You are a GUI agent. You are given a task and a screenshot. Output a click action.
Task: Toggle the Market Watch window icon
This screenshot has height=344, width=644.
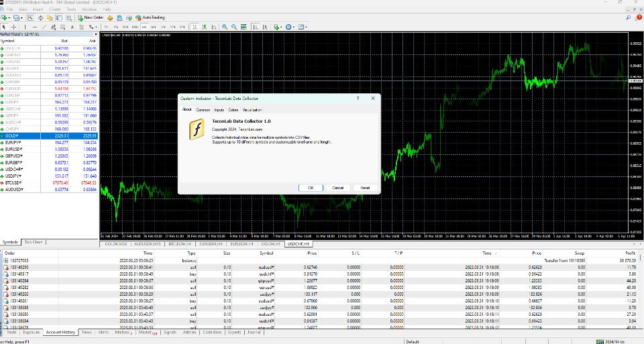[31, 17]
